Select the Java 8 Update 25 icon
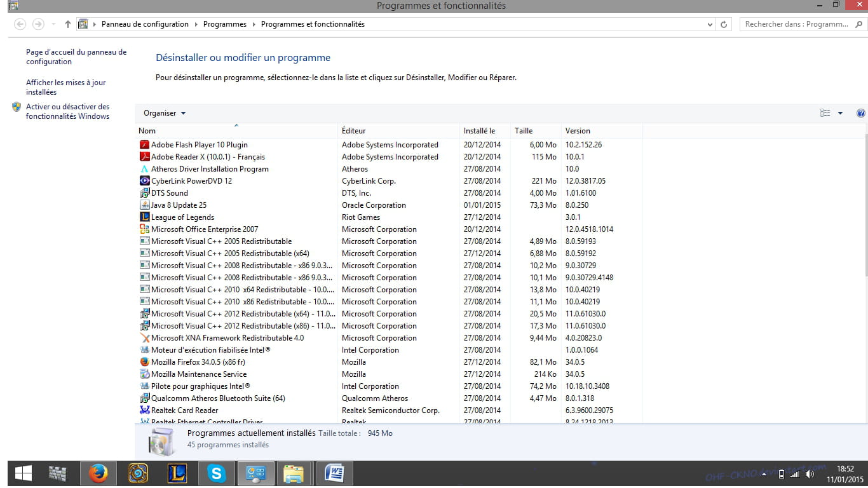Viewport: 868px width, 488px height. click(x=144, y=205)
